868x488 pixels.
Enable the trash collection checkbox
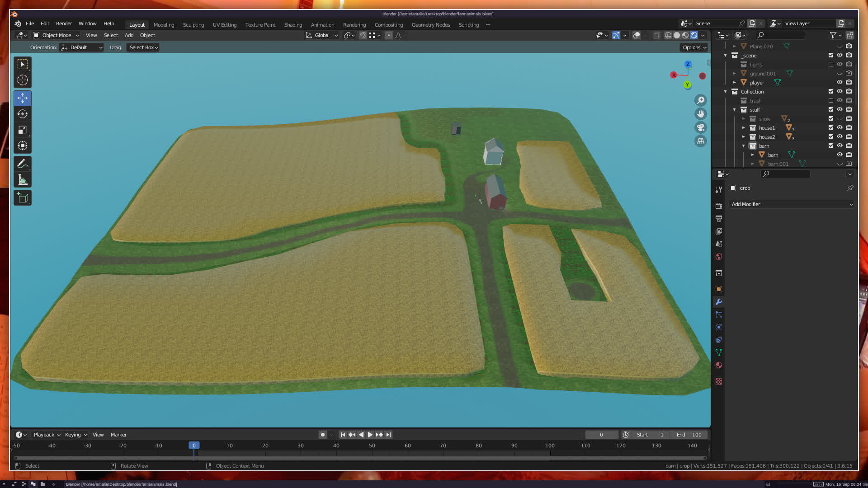tap(830, 101)
